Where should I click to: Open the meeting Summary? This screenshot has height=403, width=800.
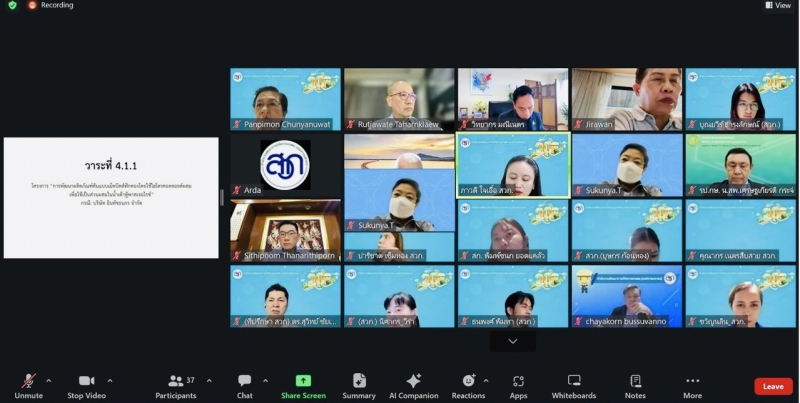[359, 385]
